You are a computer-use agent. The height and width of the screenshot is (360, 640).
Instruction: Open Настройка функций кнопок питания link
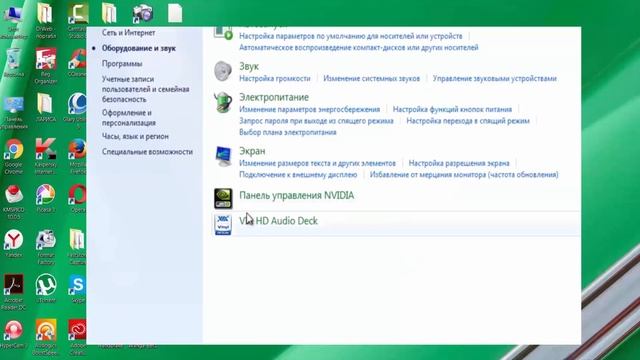pyautogui.click(x=452, y=109)
